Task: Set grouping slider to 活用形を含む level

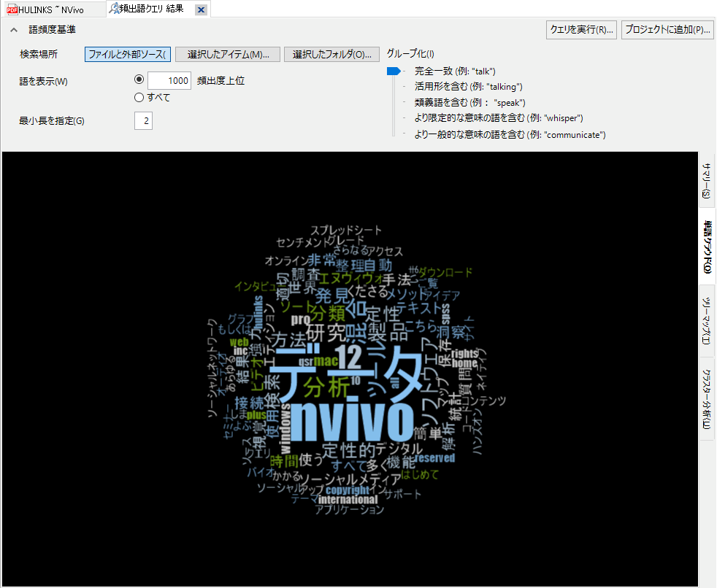Action: pos(394,87)
